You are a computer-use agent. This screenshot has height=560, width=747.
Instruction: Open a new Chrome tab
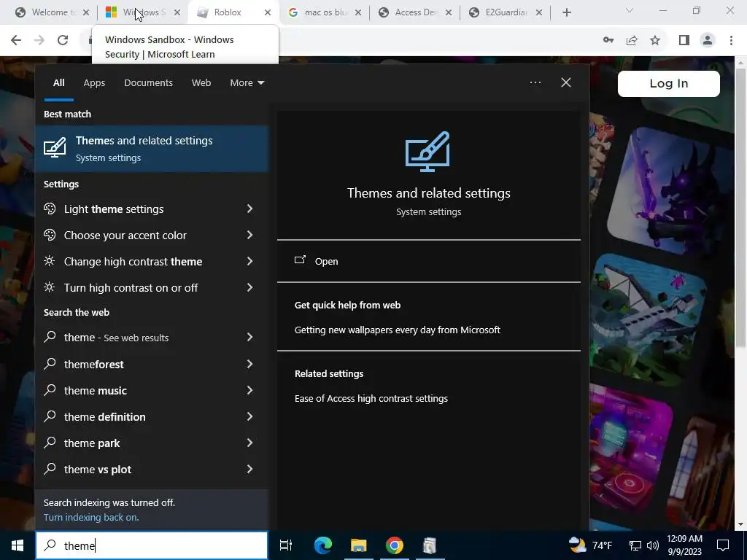(566, 12)
